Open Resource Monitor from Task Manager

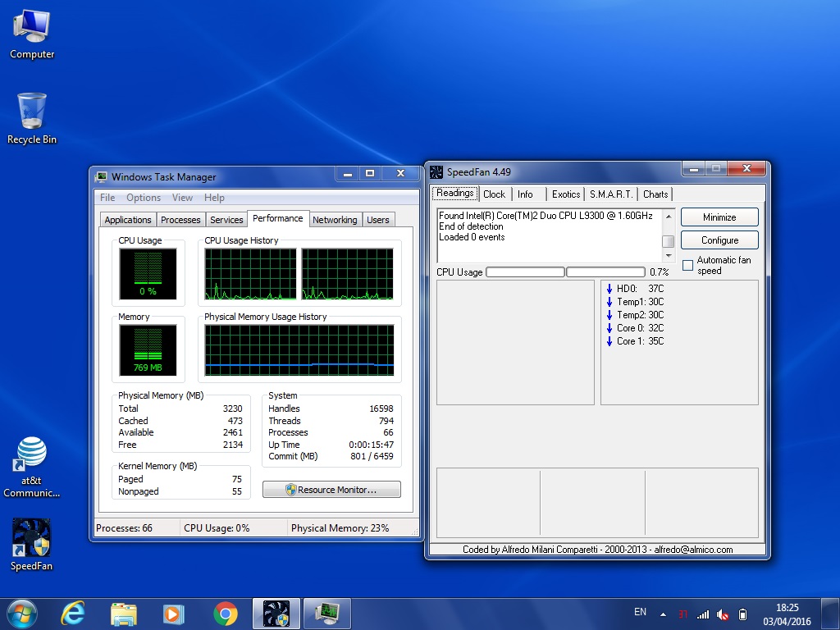[331, 490]
